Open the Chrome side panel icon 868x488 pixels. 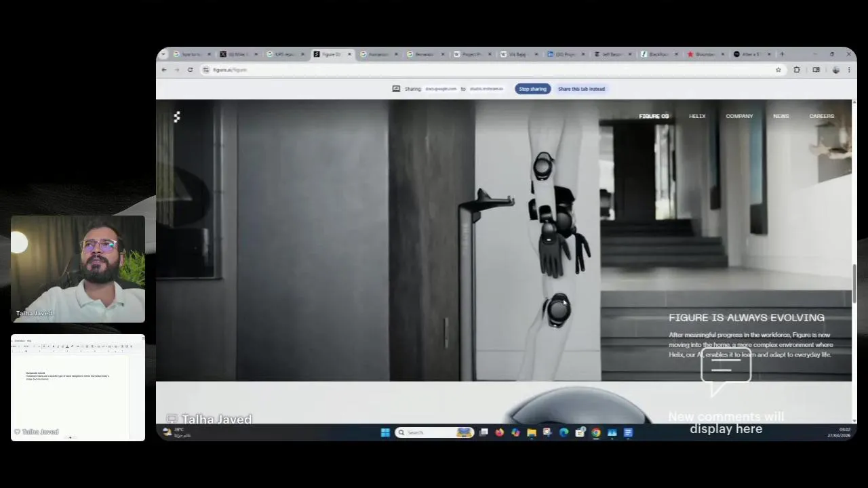pyautogui.click(x=816, y=70)
